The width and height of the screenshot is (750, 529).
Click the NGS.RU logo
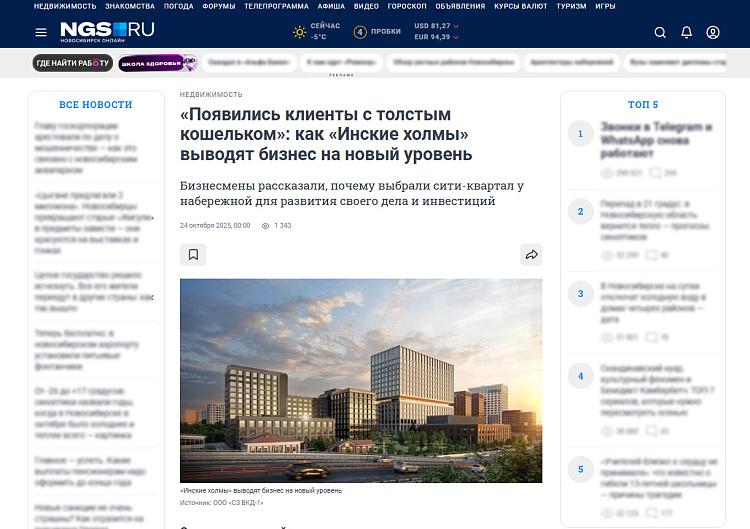[107, 31]
